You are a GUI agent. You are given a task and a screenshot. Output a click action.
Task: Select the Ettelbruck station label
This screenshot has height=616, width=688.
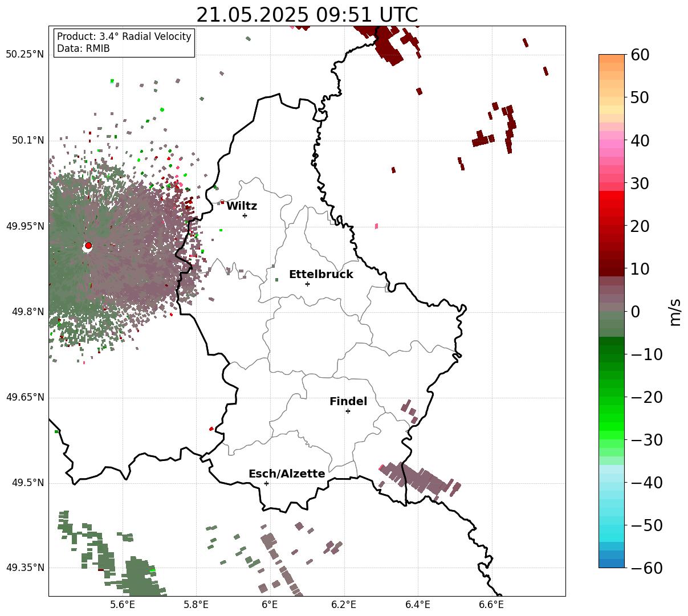pos(321,275)
